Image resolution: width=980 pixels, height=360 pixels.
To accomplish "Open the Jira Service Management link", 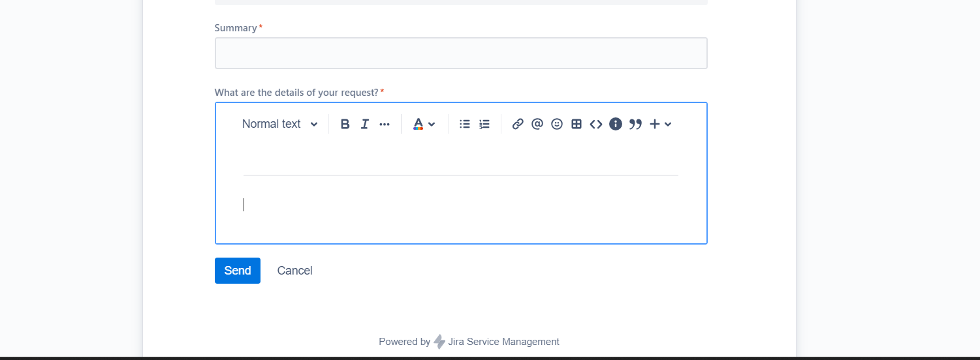I will point(503,342).
